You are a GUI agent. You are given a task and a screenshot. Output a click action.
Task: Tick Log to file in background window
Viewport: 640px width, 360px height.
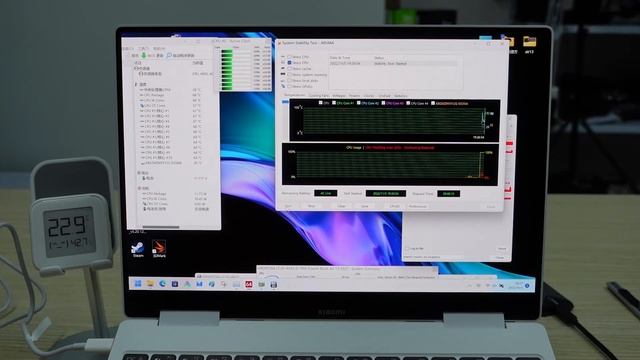[407, 248]
